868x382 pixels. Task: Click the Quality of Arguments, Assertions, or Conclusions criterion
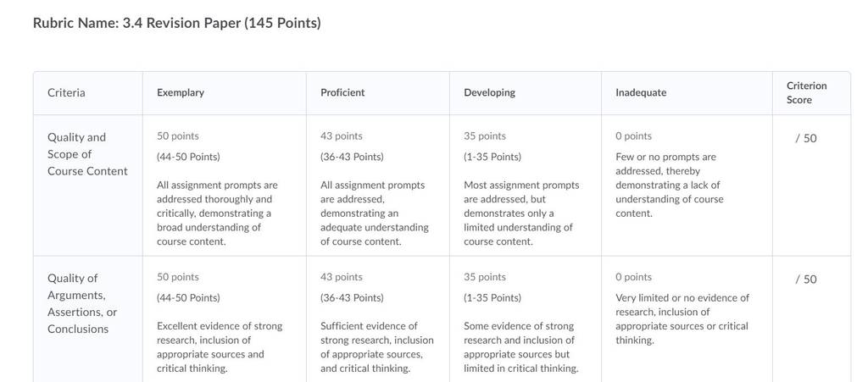click(x=82, y=303)
